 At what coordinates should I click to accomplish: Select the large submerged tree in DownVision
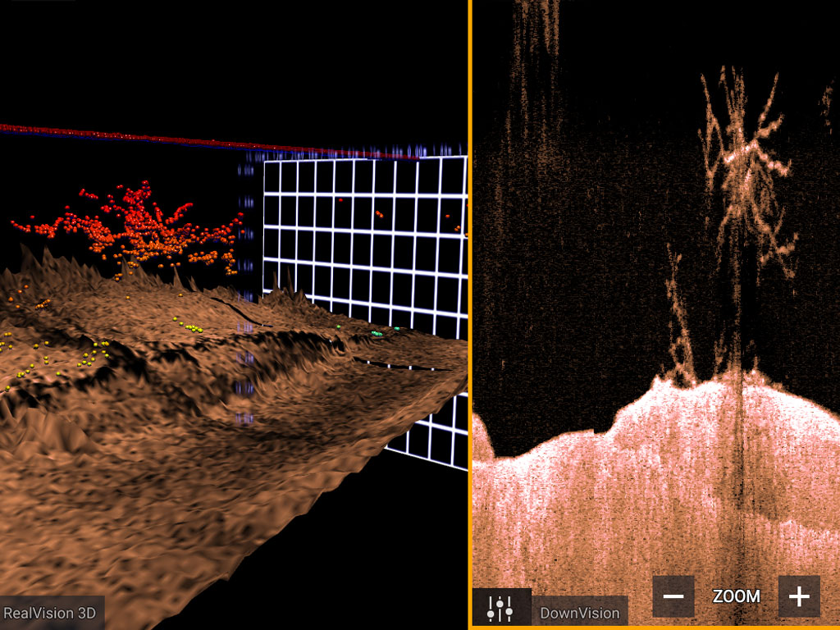coord(742,172)
